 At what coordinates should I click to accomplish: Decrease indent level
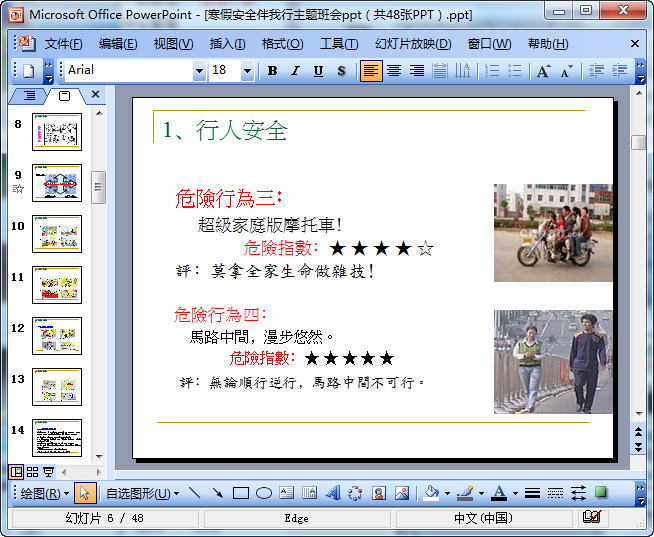pos(596,71)
